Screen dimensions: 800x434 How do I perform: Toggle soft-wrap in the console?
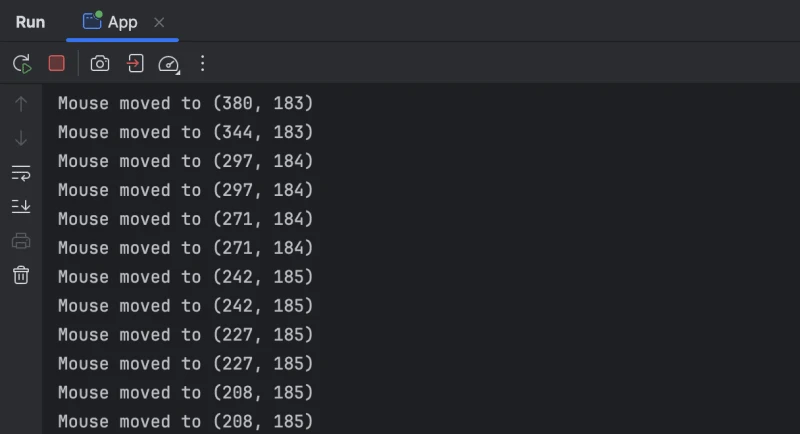tap(21, 172)
